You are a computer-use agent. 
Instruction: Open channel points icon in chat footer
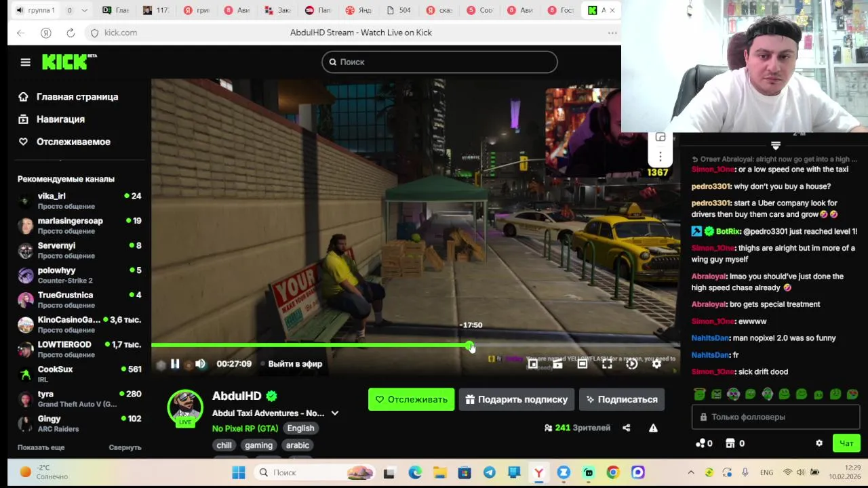[701, 443]
